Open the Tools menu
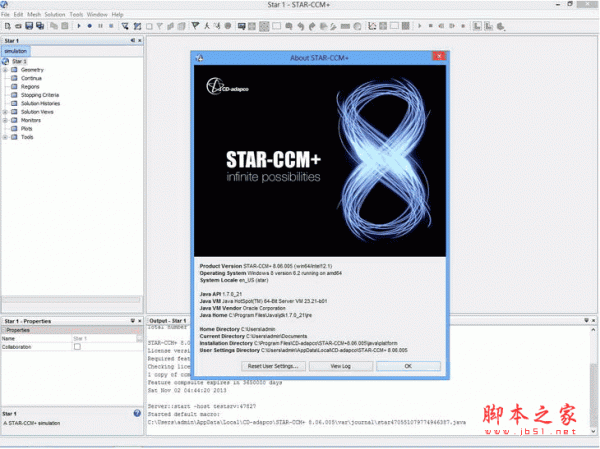This screenshot has width=600, height=449. (76, 15)
